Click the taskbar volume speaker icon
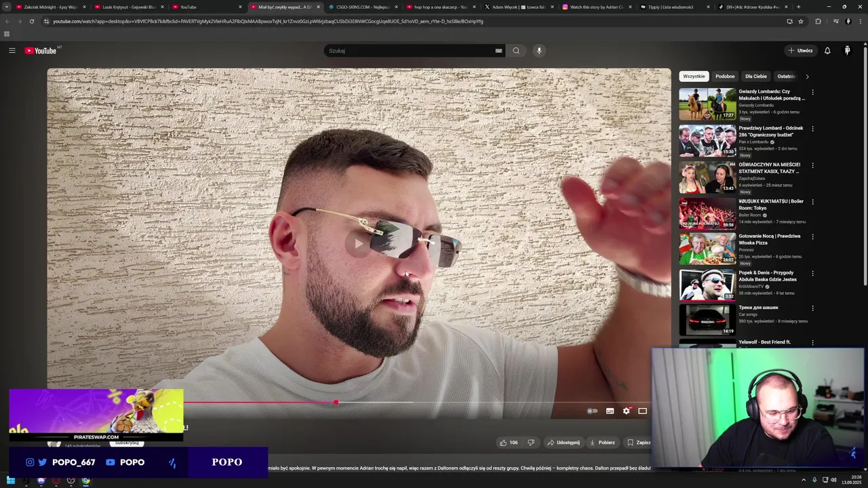The height and width of the screenshot is (488, 868). click(833, 481)
